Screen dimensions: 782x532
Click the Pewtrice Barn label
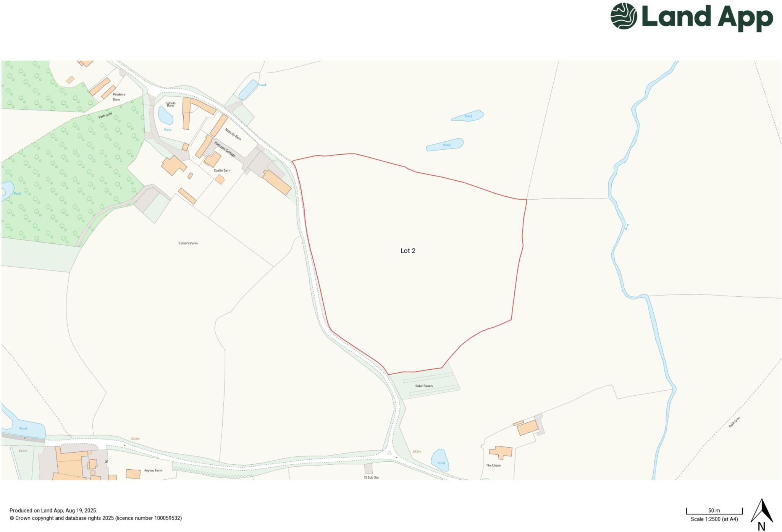pyautogui.click(x=118, y=97)
